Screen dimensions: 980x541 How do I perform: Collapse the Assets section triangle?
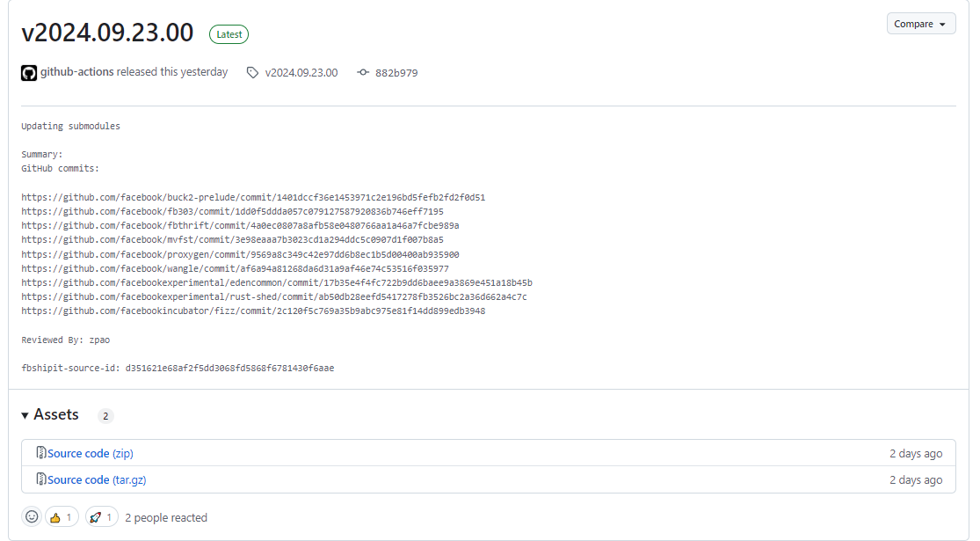(x=25, y=415)
